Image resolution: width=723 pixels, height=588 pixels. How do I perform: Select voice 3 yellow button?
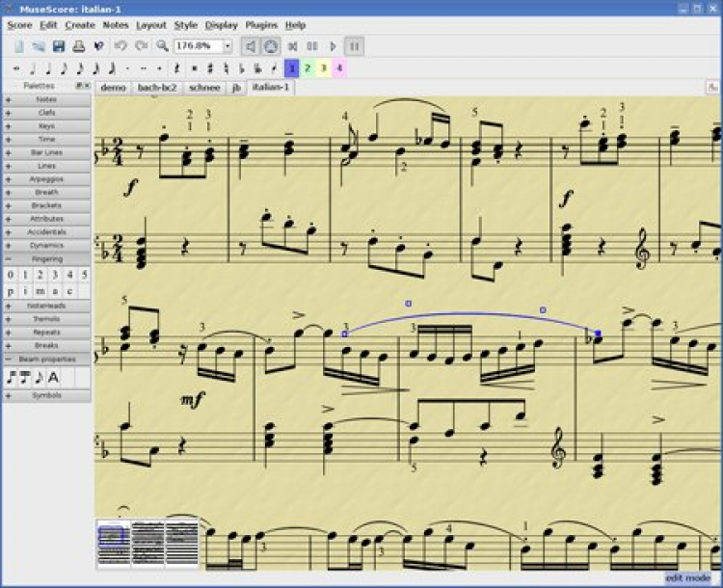(324, 68)
